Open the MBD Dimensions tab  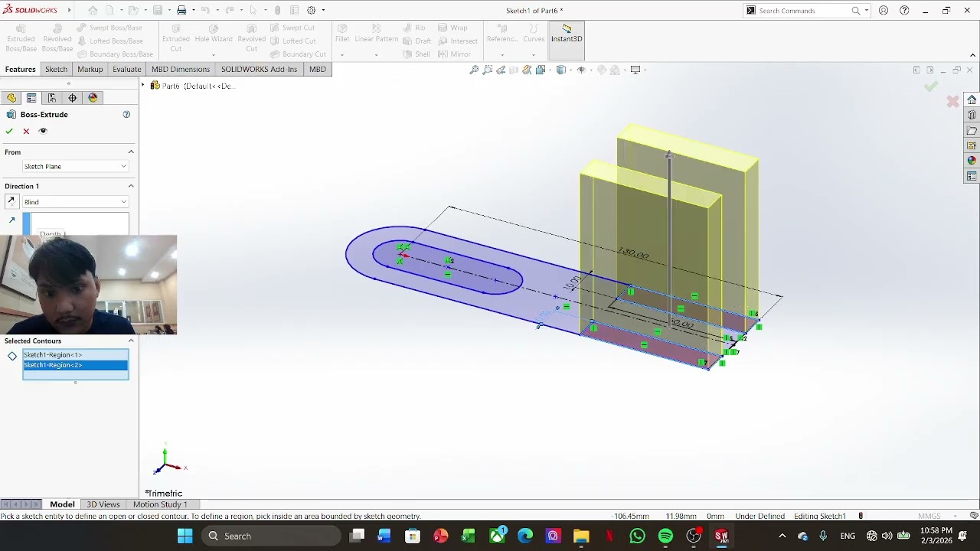pyautogui.click(x=181, y=70)
